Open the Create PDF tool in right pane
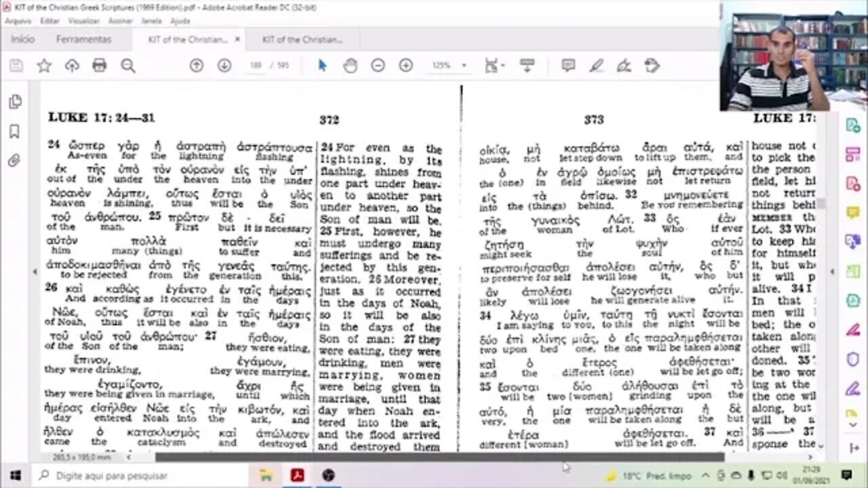 coord(852,184)
